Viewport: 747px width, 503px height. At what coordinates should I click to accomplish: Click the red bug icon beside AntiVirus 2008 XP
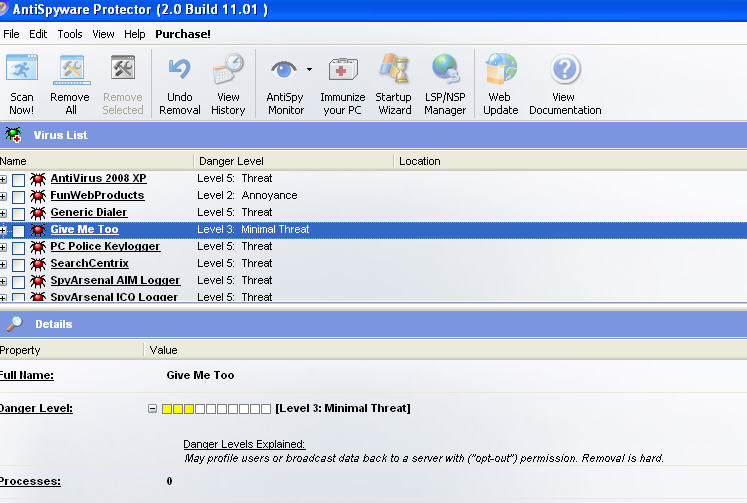38,179
